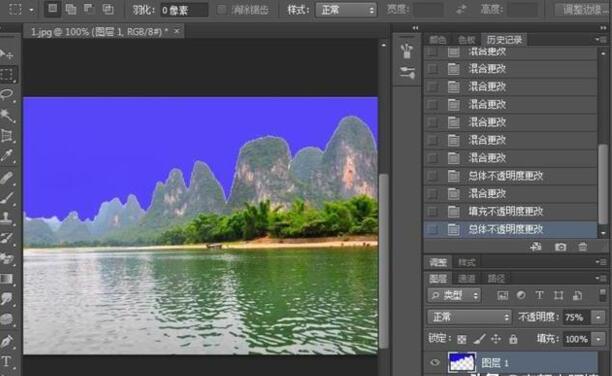Toggle lock image pixels brush icon
The height and width of the screenshot is (376, 612).
pyautogui.click(x=479, y=339)
